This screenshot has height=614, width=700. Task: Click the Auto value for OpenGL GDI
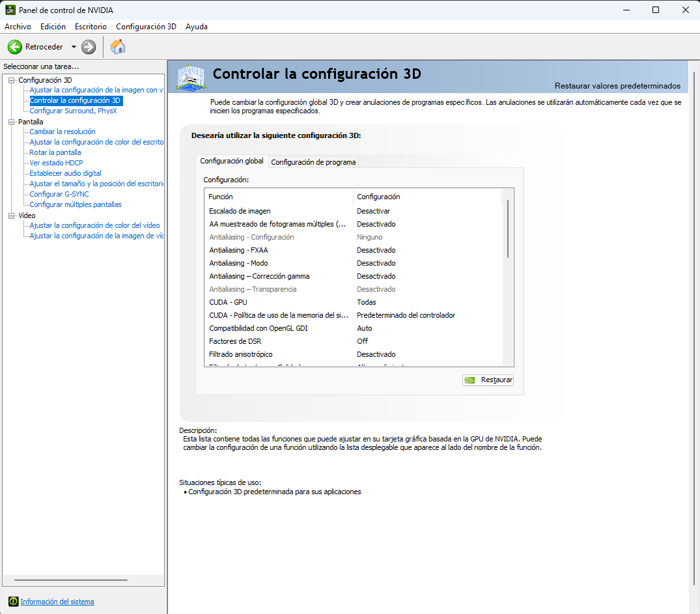pos(364,328)
